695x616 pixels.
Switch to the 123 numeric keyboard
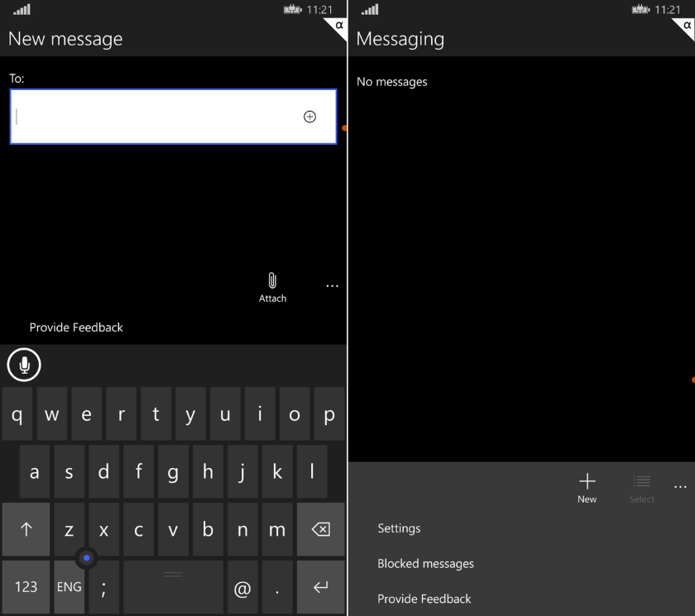point(26,587)
